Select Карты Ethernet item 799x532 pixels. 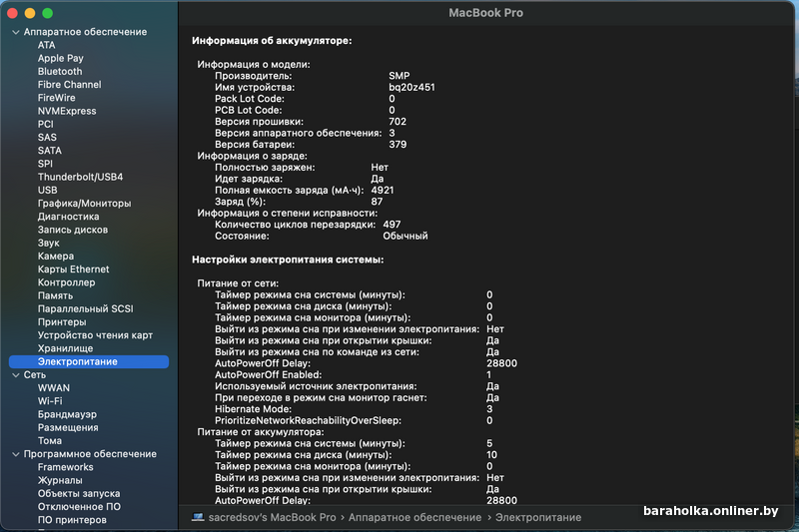pos(73,269)
